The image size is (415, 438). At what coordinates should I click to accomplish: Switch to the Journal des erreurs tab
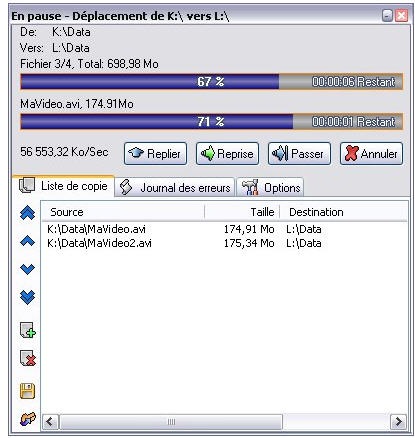[175, 187]
